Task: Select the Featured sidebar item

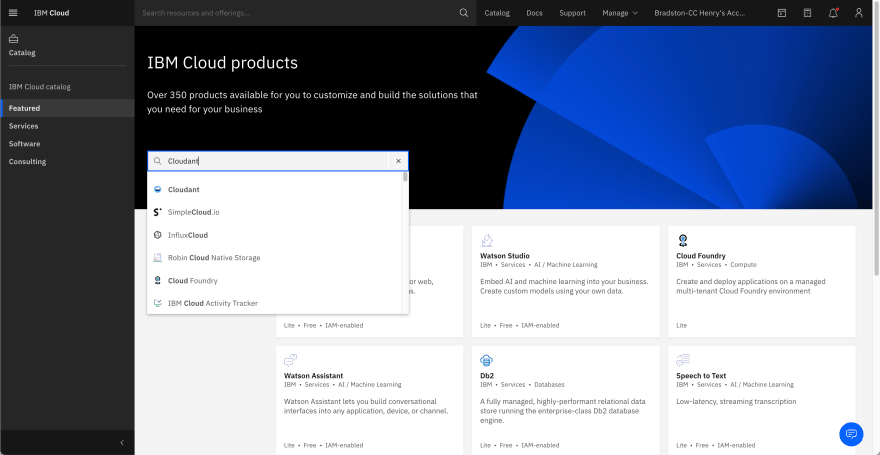Action: coord(67,108)
